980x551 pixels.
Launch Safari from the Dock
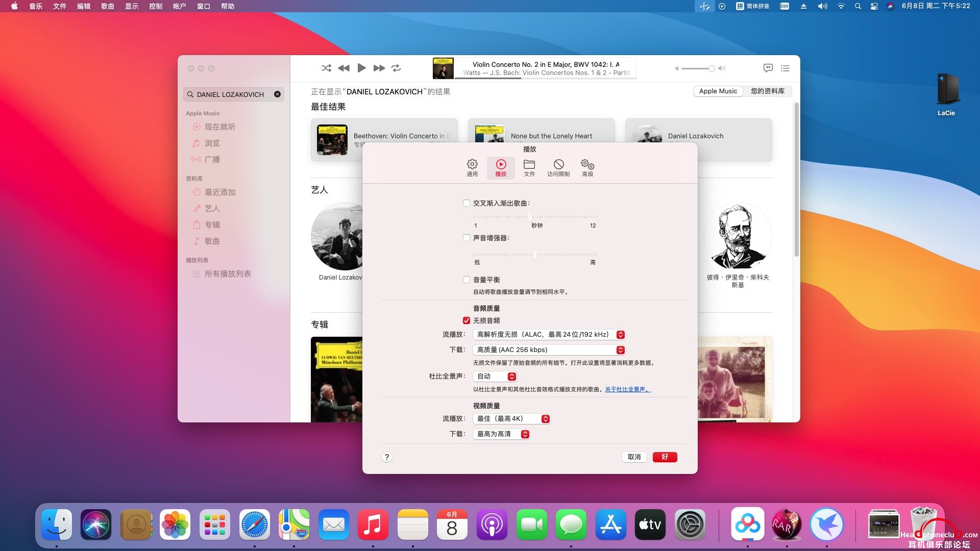254,524
